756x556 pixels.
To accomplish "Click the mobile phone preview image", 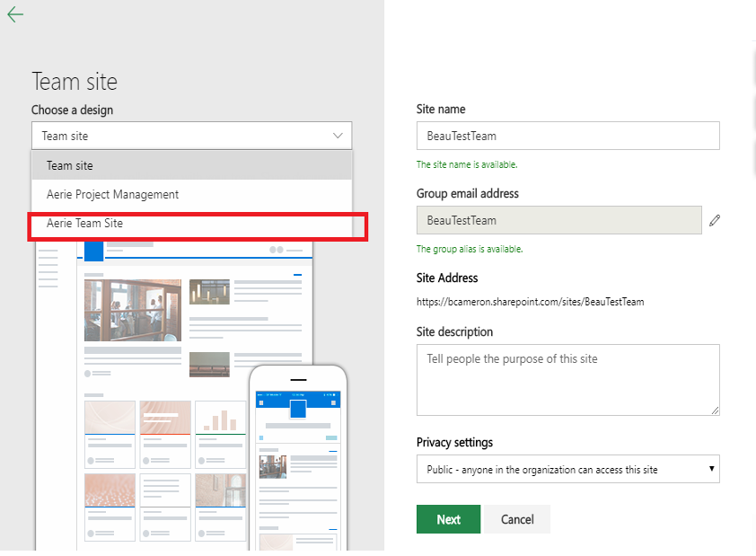I will [x=298, y=458].
